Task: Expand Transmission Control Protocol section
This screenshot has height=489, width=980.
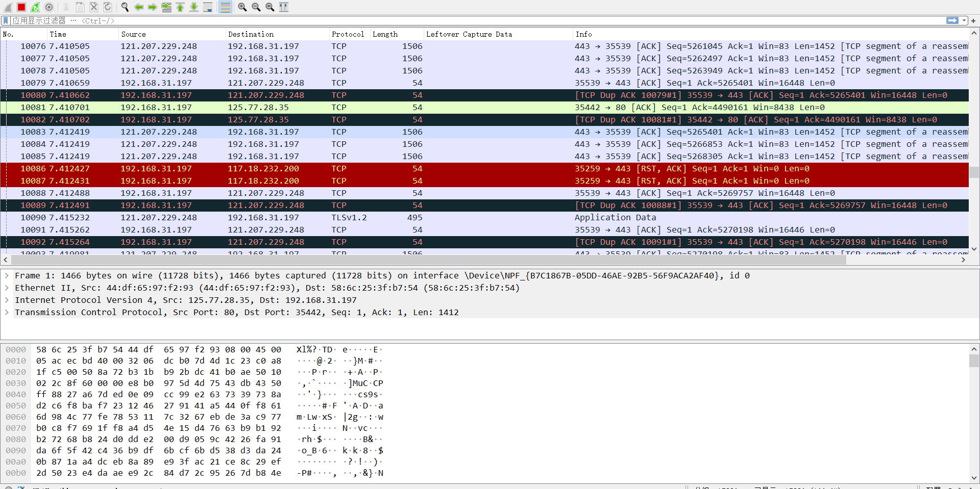Action: click(x=7, y=312)
